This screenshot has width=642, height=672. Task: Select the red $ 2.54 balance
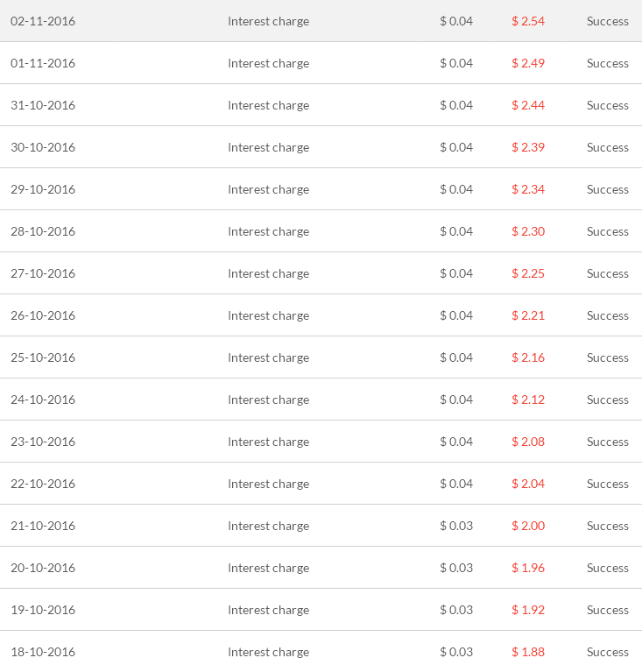[528, 21]
